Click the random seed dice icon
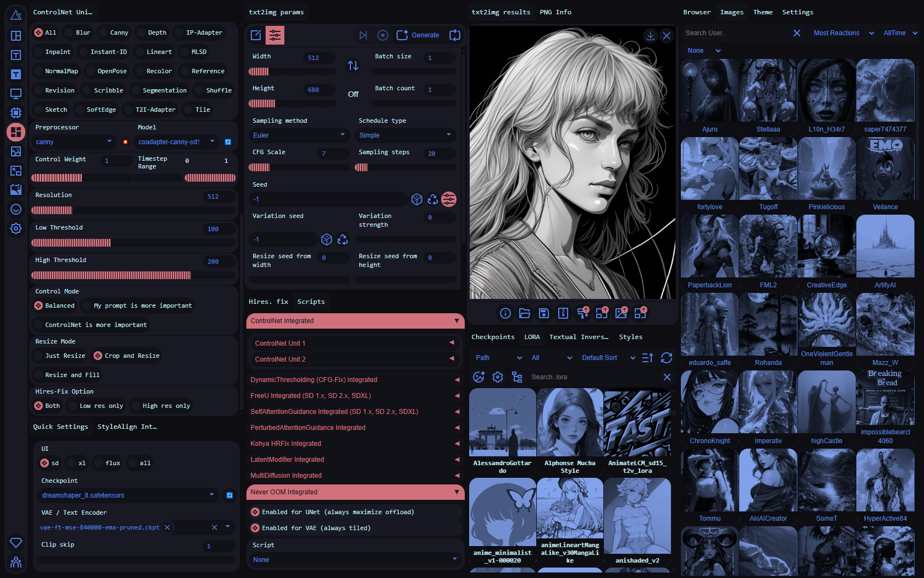924x578 pixels. 417,199
